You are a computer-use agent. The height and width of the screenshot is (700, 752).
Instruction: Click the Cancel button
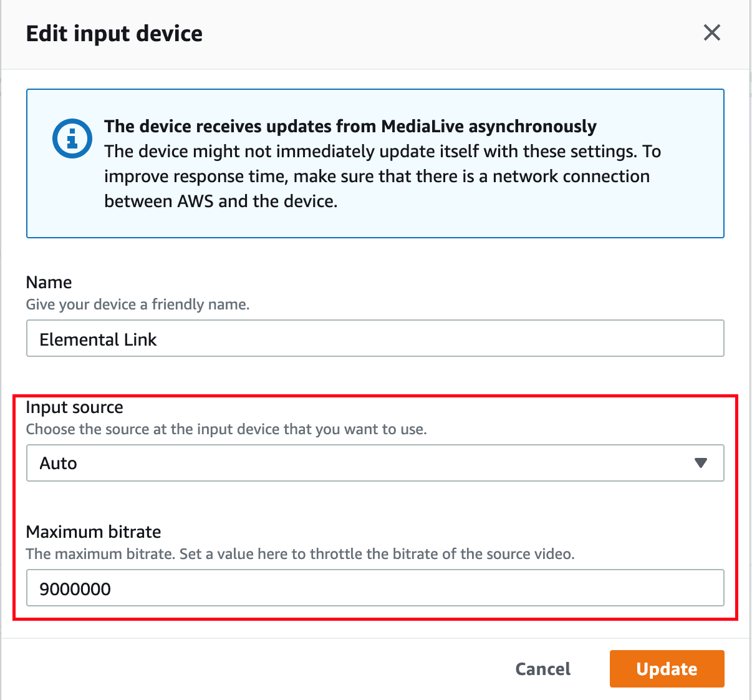542,669
